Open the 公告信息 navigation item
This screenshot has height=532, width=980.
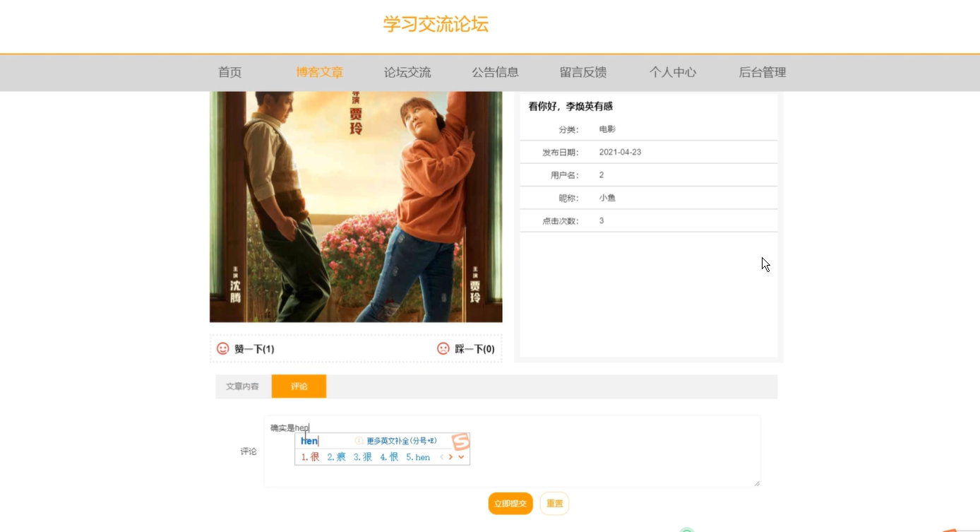[x=496, y=72]
